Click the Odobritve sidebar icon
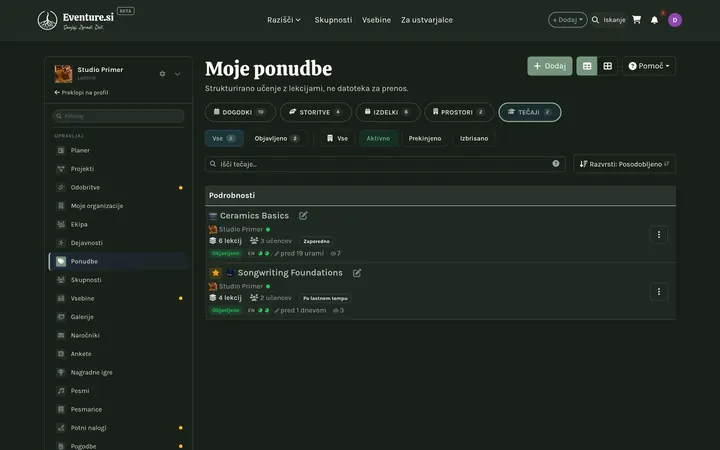Viewport: 720px width, 450px height. tap(61, 187)
